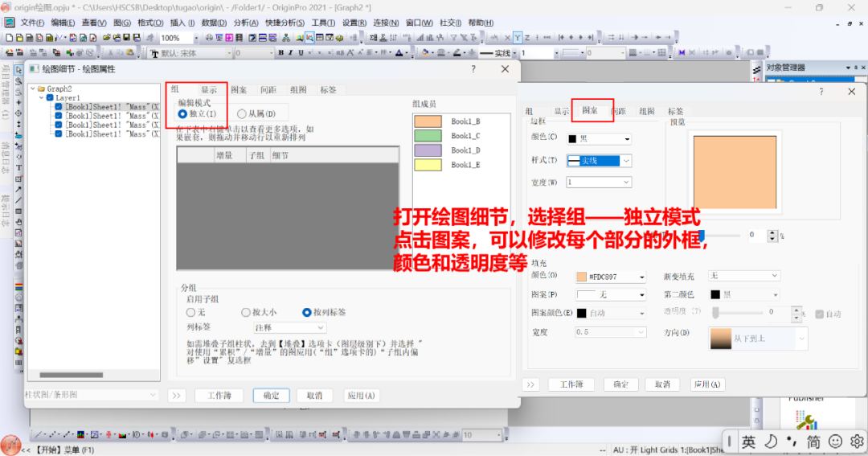Select the Arrow tool in left toolbox

[x=18, y=189]
